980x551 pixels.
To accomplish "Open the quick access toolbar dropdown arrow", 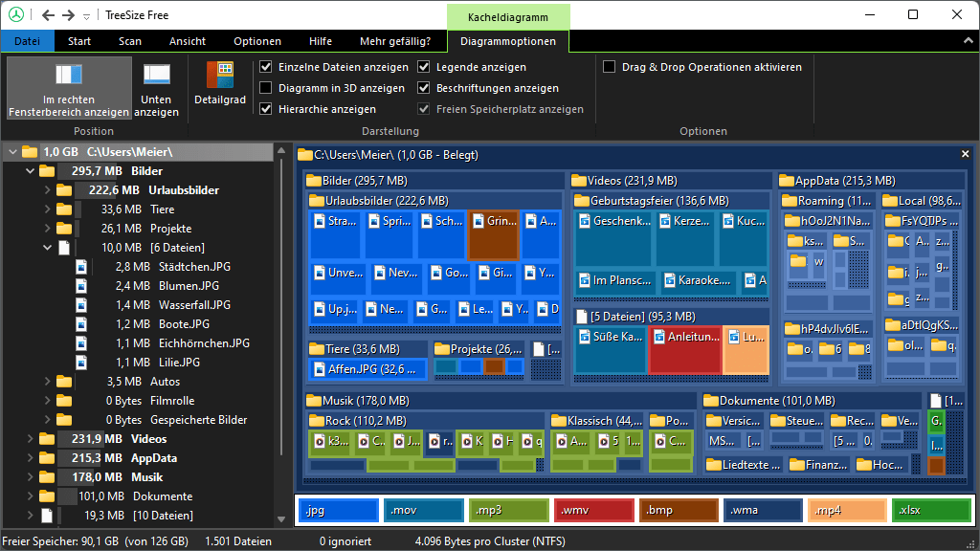I will coord(87,16).
